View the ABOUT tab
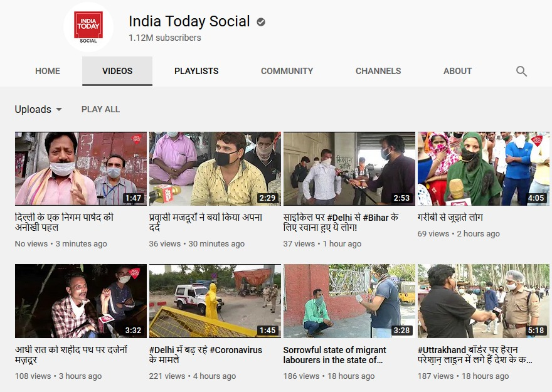 pos(457,71)
